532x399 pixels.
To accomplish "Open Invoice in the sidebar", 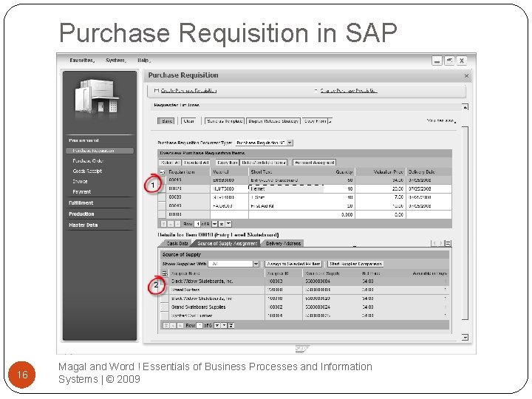I will click(x=80, y=182).
